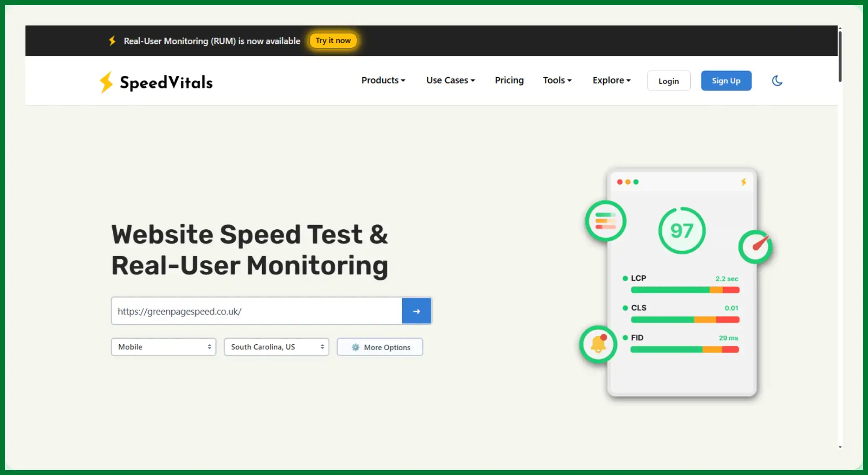The width and height of the screenshot is (868, 475).
Task: Submit the URL with the blue arrow button
Action: pos(416,311)
